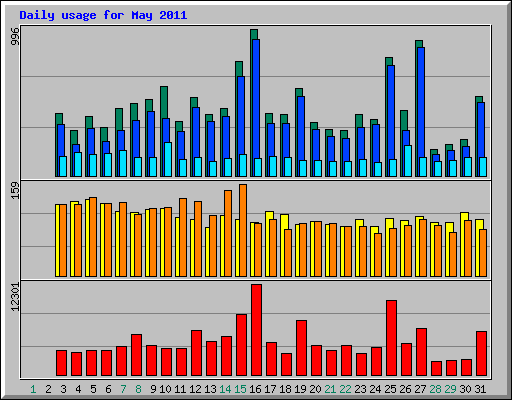512x400 pixels.
Task: Click the red bar for day 31
Action: (481, 354)
